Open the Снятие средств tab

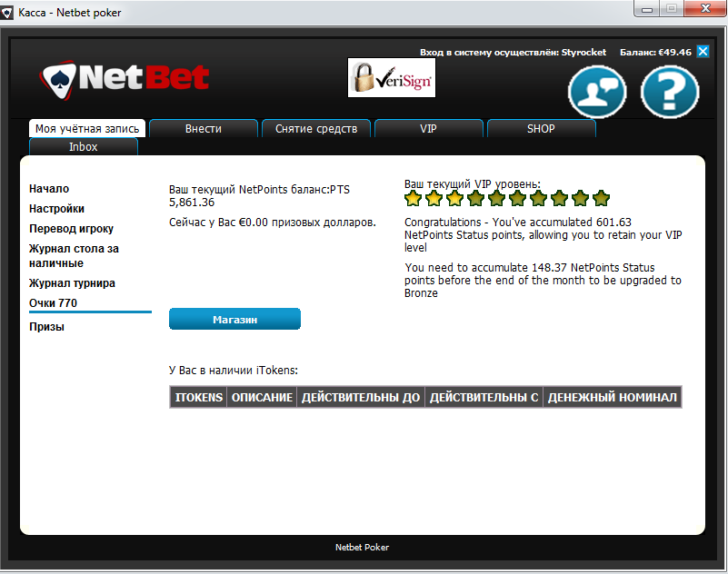click(x=316, y=129)
